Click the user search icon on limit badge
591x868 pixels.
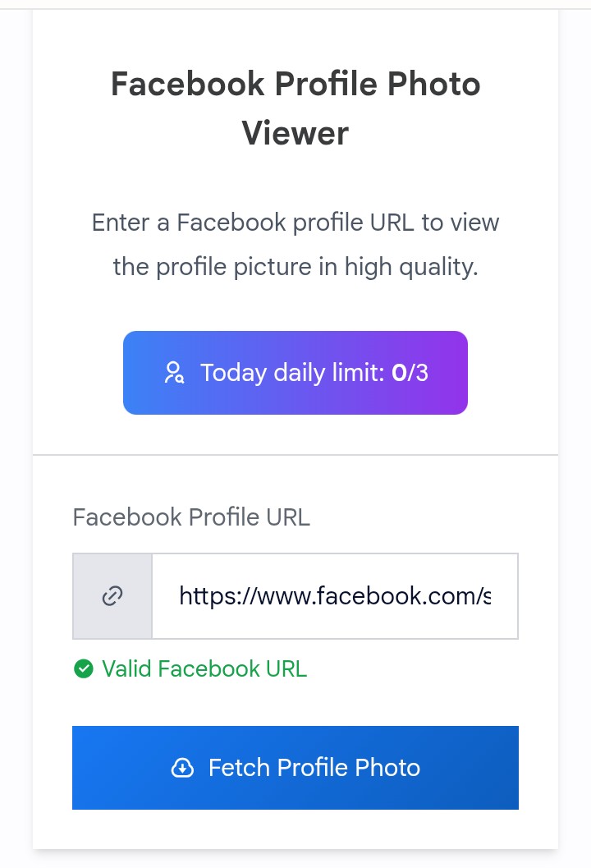click(174, 373)
